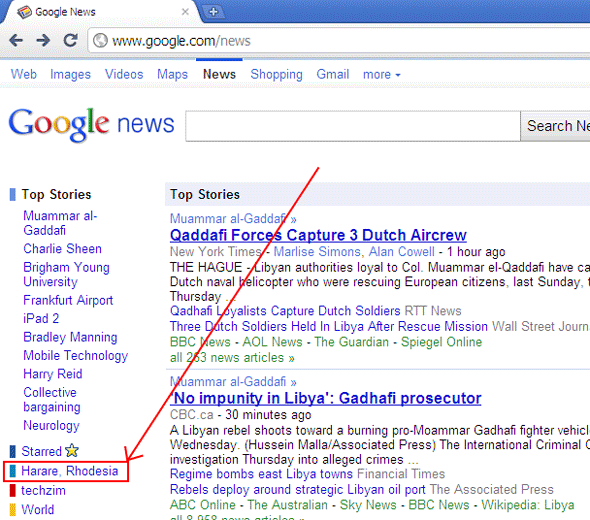Viewport: 590px width, 520px height.
Task: Open Qadhafi Loyalists Capture Dutch Soldiers article
Action: [285, 311]
